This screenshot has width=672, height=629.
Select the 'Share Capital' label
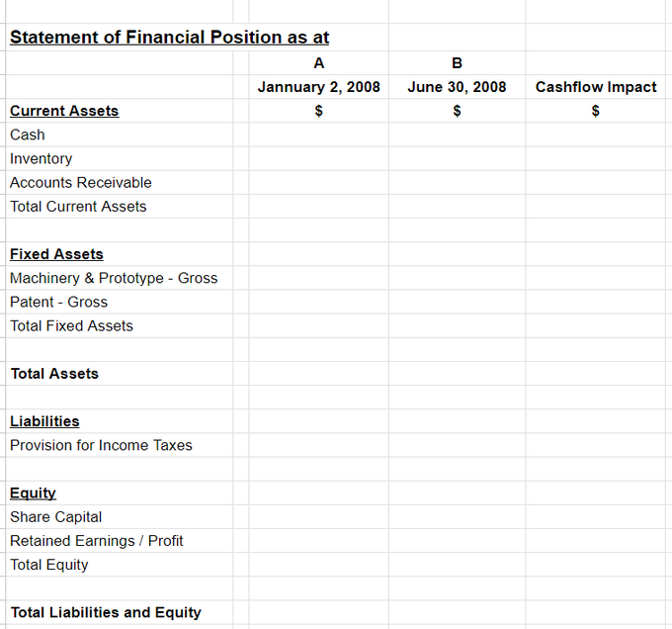pos(55,517)
